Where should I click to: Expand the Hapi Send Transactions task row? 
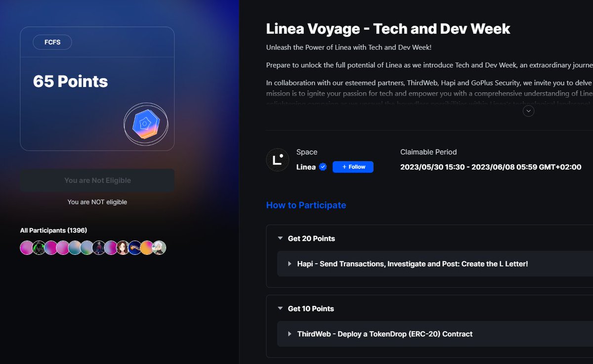(x=435, y=264)
